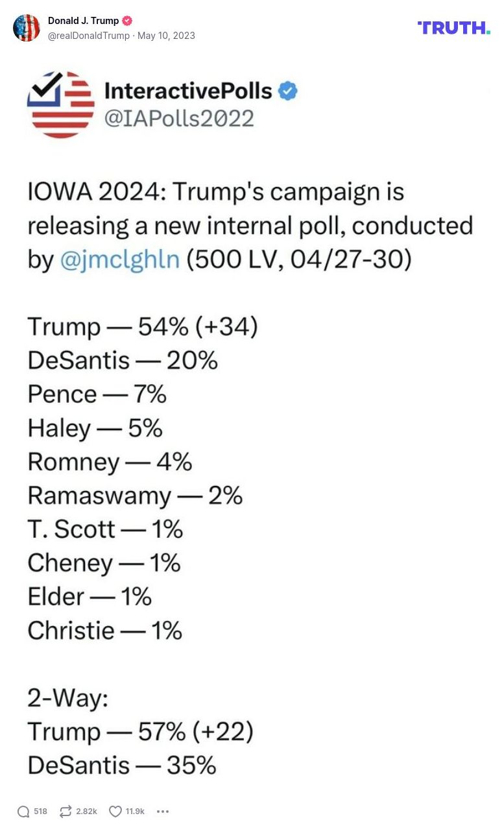Click Donald J. Trump's profile picture

pos(27,28)
